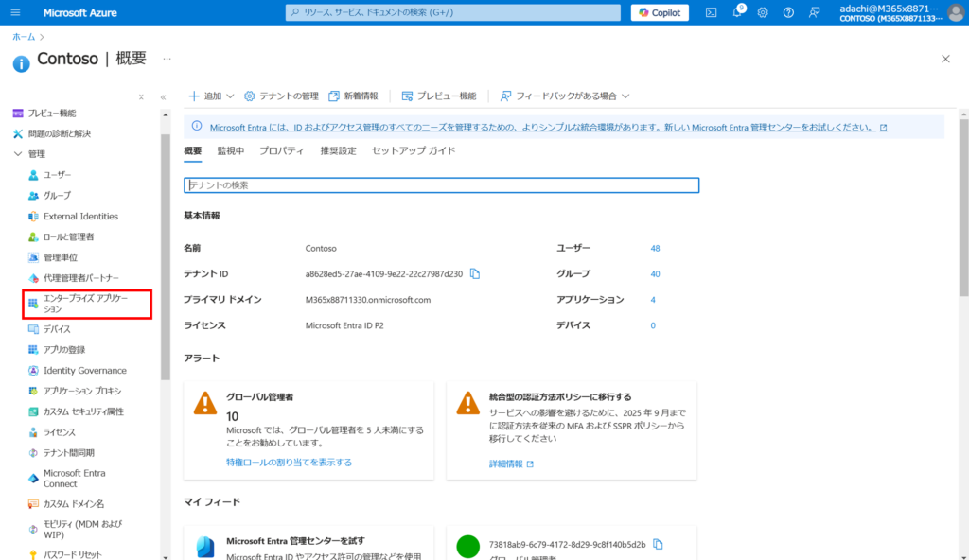Screen dimensions: 969x560
Task: Click プレビュー機能 in the toolbar
Action: click(439, 96)
